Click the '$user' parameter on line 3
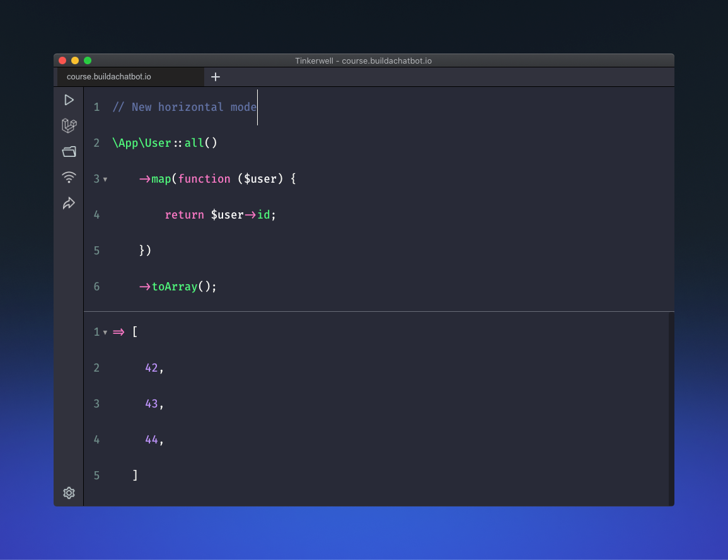Image resolution: width=728 pixels, height=560 pixels. [x=260, y=179]
